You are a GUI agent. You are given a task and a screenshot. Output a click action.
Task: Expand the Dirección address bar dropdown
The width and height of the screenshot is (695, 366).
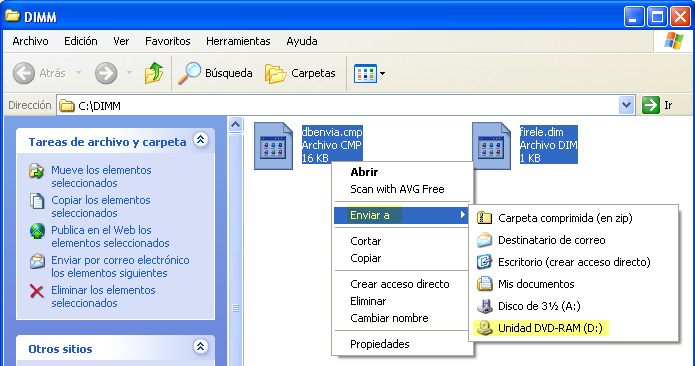click(626, 105)
